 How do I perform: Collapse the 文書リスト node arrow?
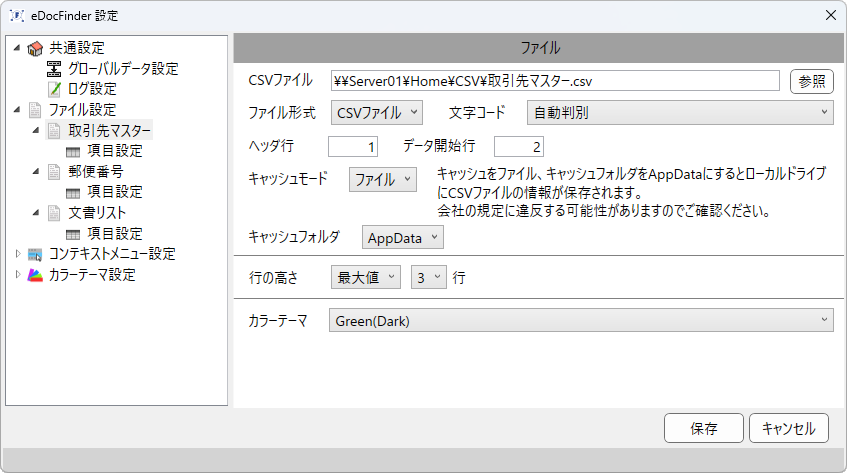pos(36,213)
